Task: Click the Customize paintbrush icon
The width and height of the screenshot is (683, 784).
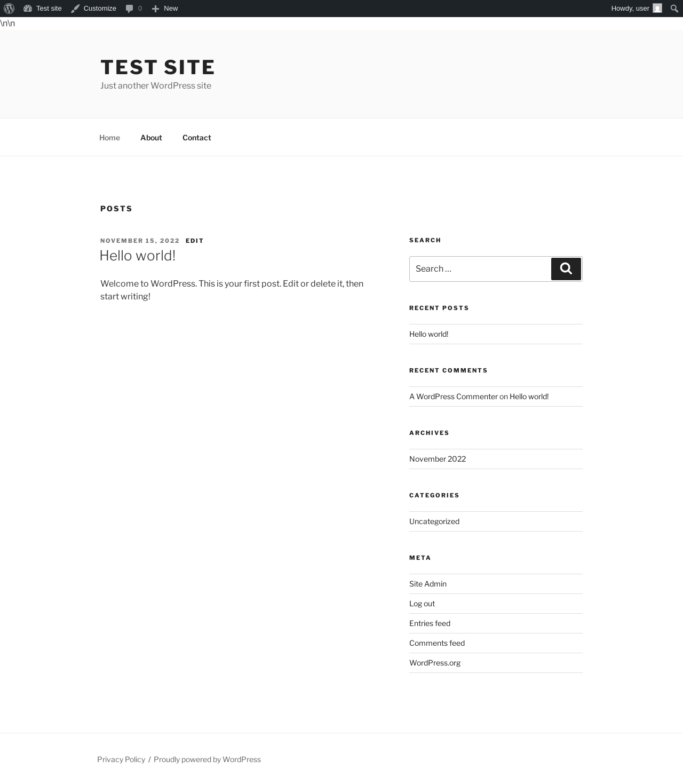Action: (x=75, y=9)
